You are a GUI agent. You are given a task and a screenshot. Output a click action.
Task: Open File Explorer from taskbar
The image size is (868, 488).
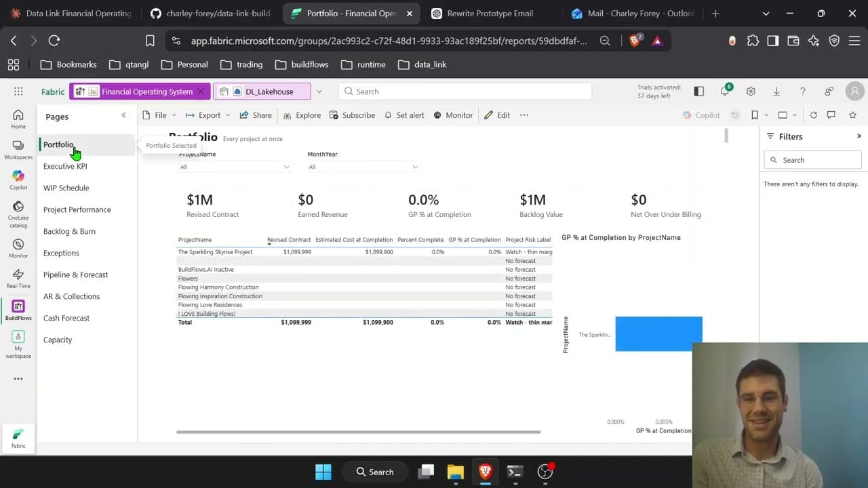tap(455, 472)
